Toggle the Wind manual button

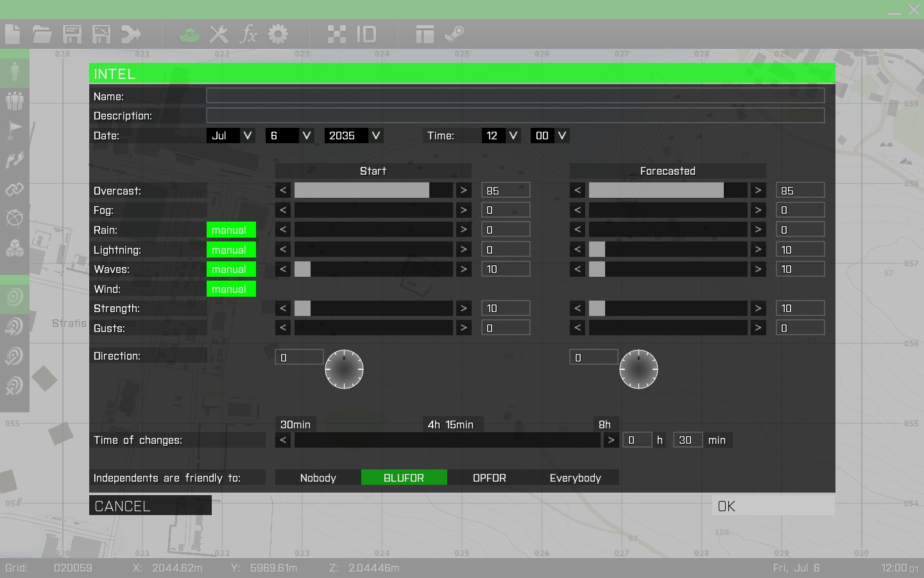(231, 289)
